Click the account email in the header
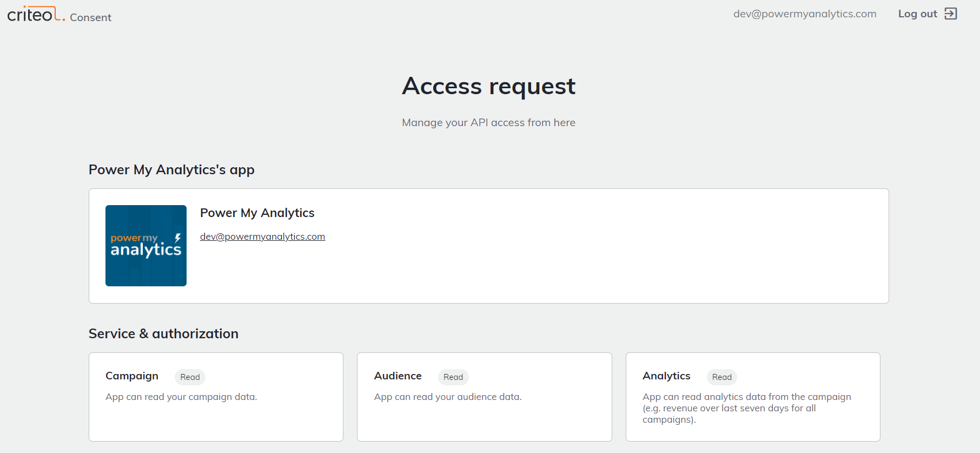This screenshot has width=980, height=453. [x=805, y=14]
